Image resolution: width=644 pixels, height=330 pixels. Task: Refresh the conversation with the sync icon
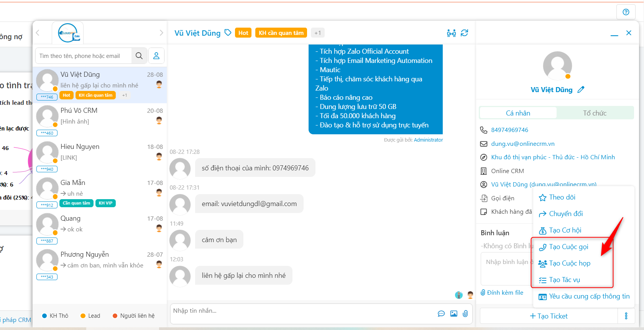point(465,33)
